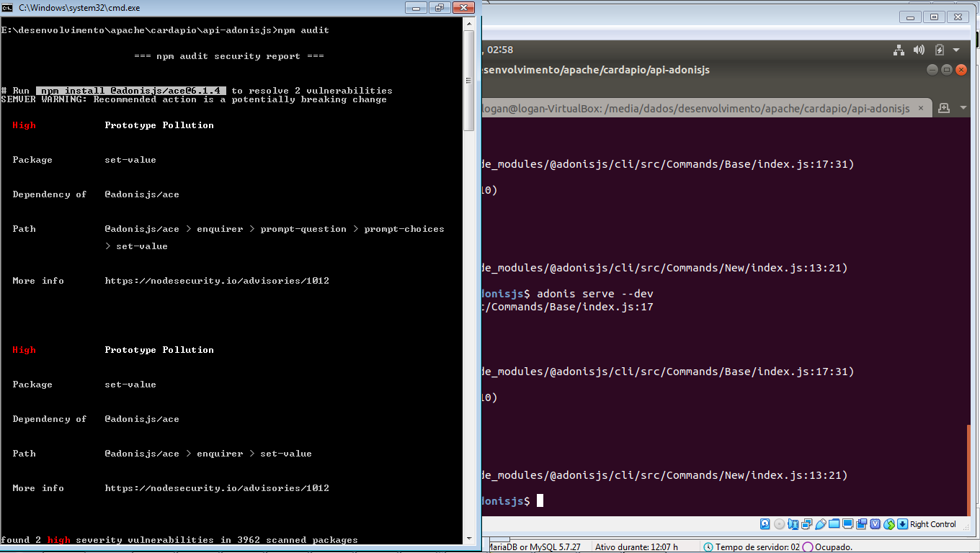Click the Ubuntu volume speaker icon
Viewport: 980px width, 553px height.
point(919,50)
